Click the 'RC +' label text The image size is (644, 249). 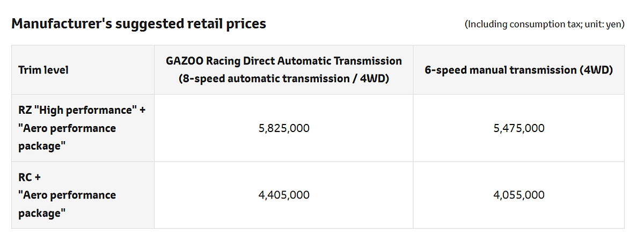[30, 177]
